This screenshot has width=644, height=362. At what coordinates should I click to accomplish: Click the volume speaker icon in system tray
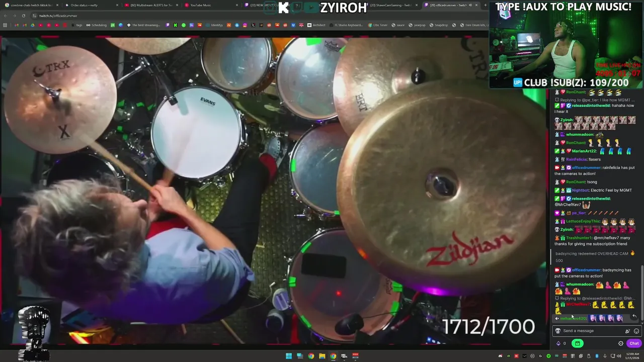pyautogui.click(x=620, y=356)
